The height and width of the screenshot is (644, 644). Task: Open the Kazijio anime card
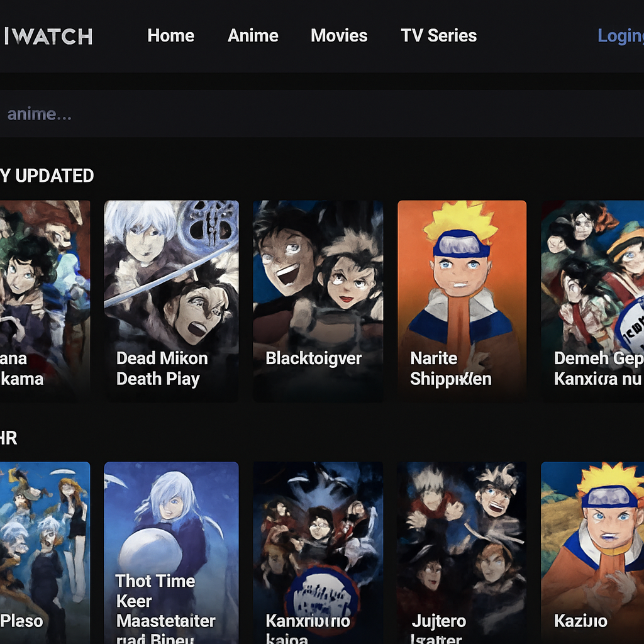tap(592, 553)
